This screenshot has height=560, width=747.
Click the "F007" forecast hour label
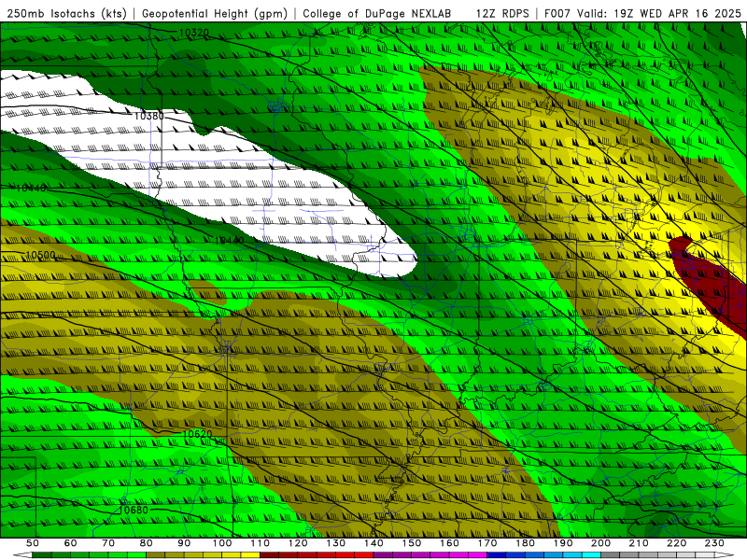(x=558, y=13)
